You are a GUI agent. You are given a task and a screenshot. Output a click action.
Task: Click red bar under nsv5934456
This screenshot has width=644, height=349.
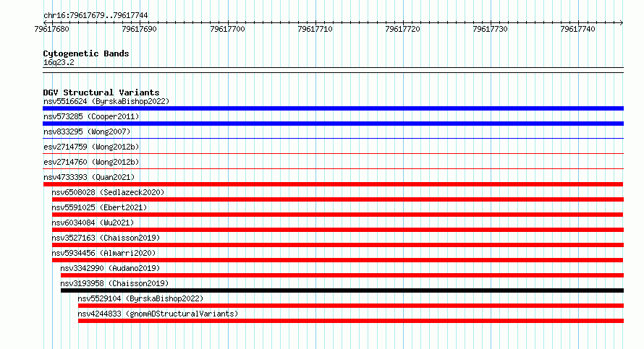(338, 260)
